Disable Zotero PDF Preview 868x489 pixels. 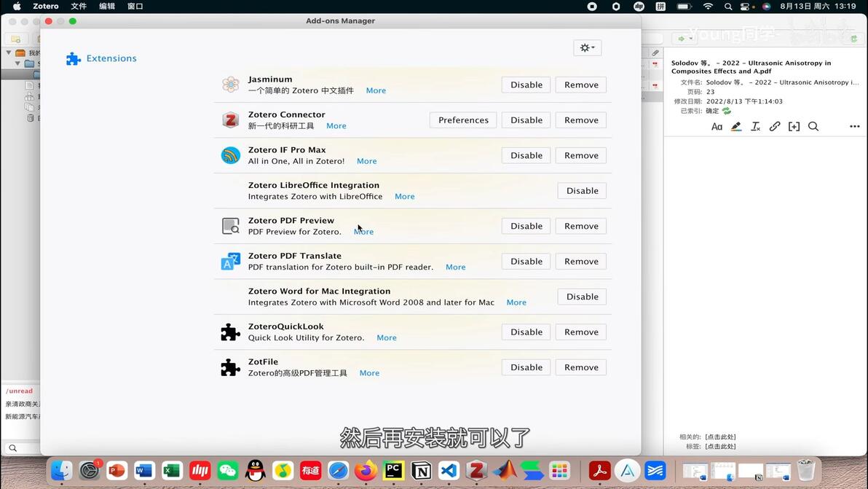(526, 226)
